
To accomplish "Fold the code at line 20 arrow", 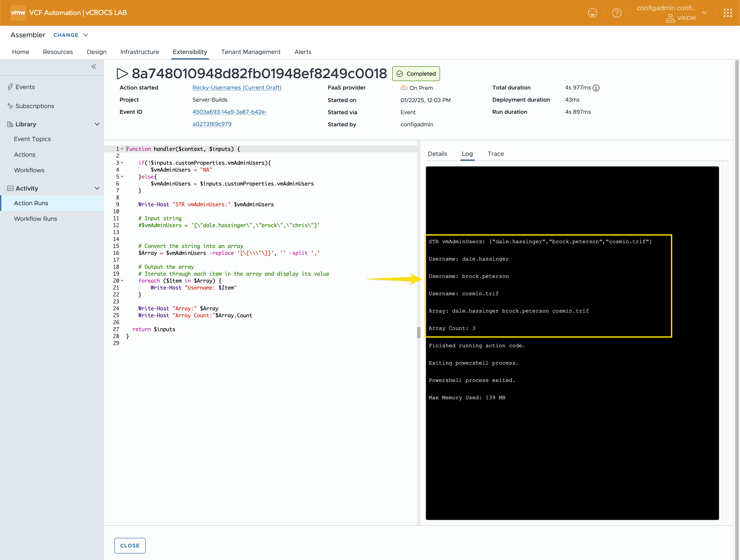I will tap(122, 281).
